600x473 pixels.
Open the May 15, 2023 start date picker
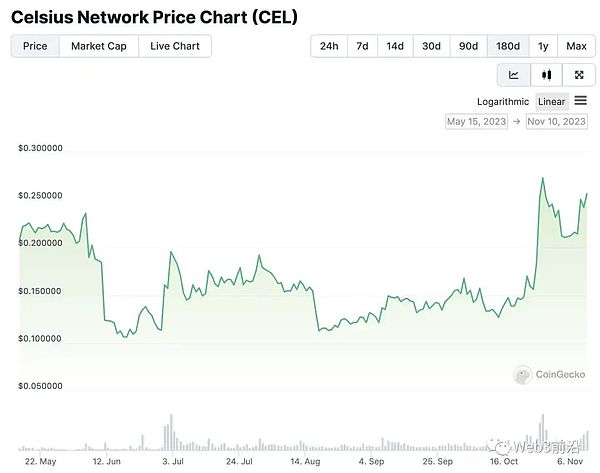tap(479, 121)
